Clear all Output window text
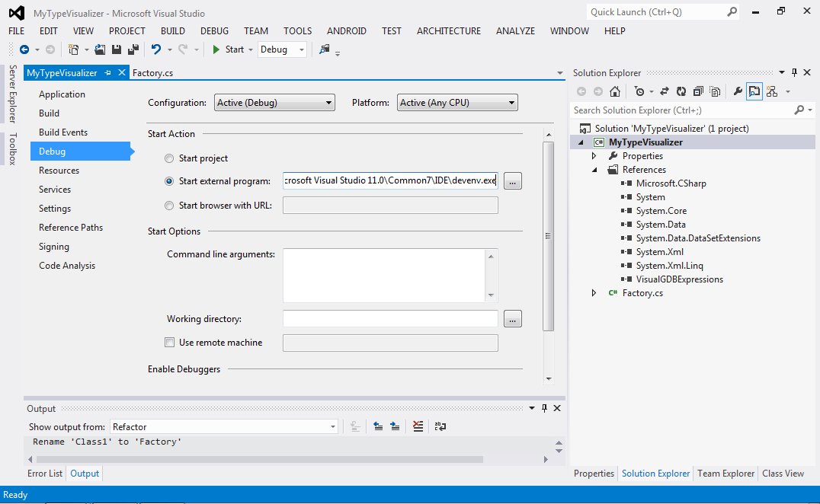Image resolution: width=820 pixels, height=504 pixels. 418,426
